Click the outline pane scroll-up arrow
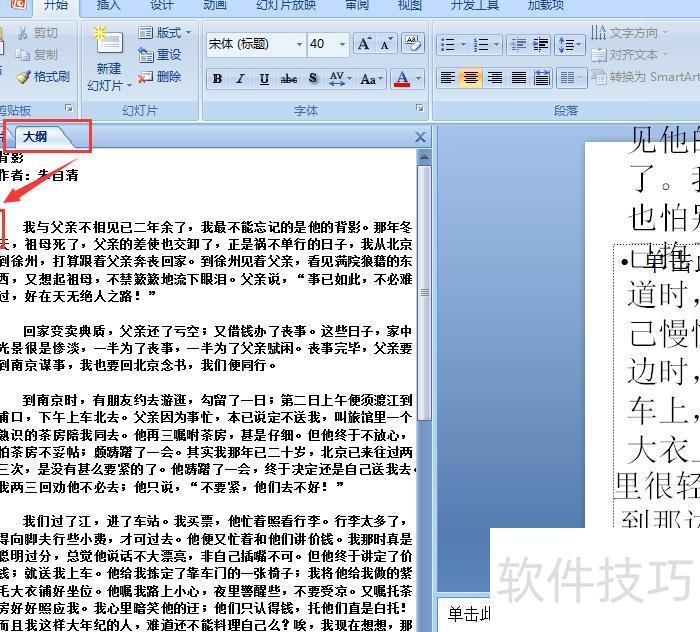The height and width of the screenshot is (632, 700). click(x=424, y=157)
